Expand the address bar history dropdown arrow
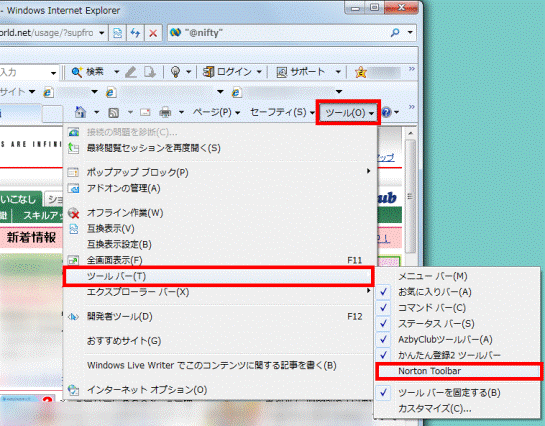 [101, 33]
